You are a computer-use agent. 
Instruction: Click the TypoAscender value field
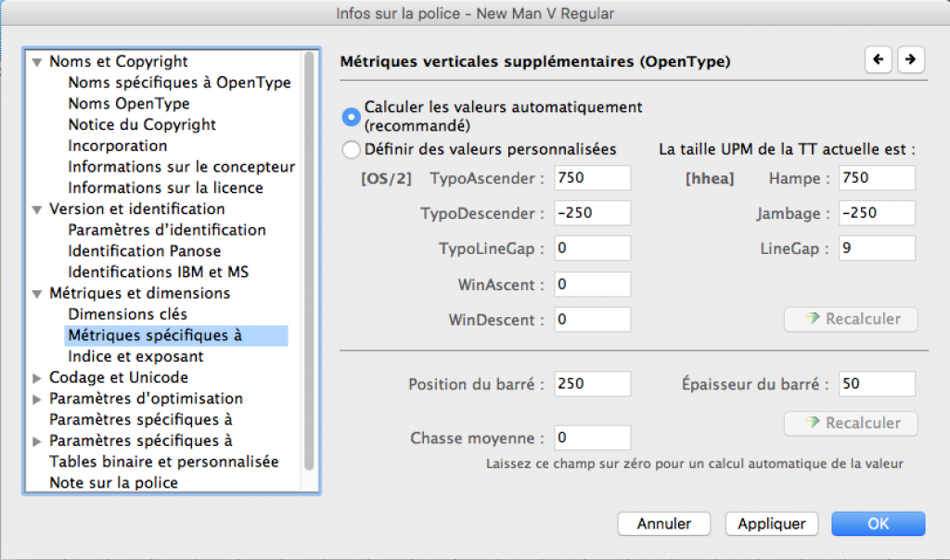point(592,178)
